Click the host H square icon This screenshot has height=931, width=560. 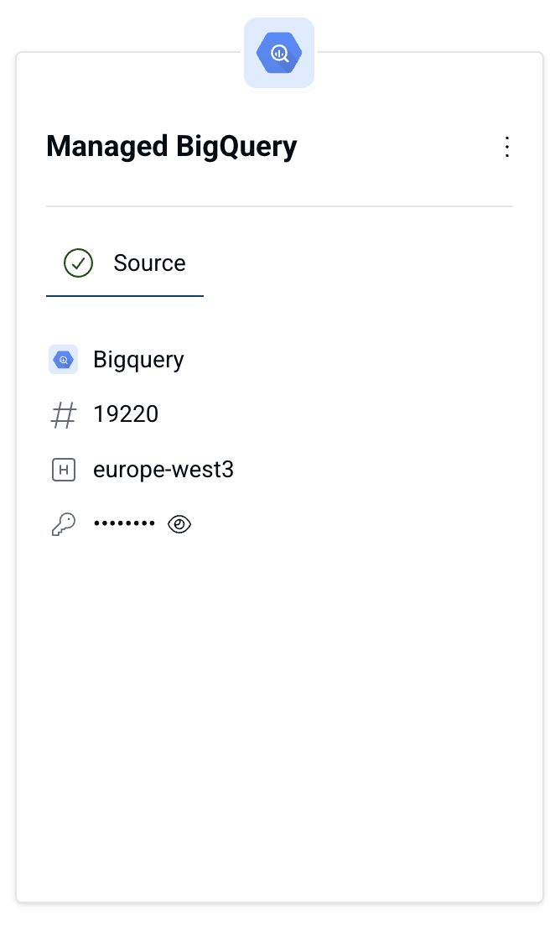click(64, 470)
